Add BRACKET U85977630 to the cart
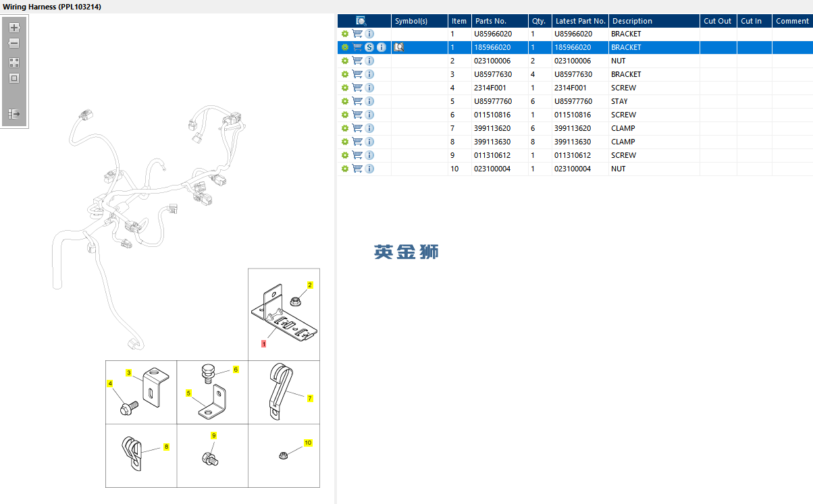Viewport: 813px width, 504px height. (357, 74)
